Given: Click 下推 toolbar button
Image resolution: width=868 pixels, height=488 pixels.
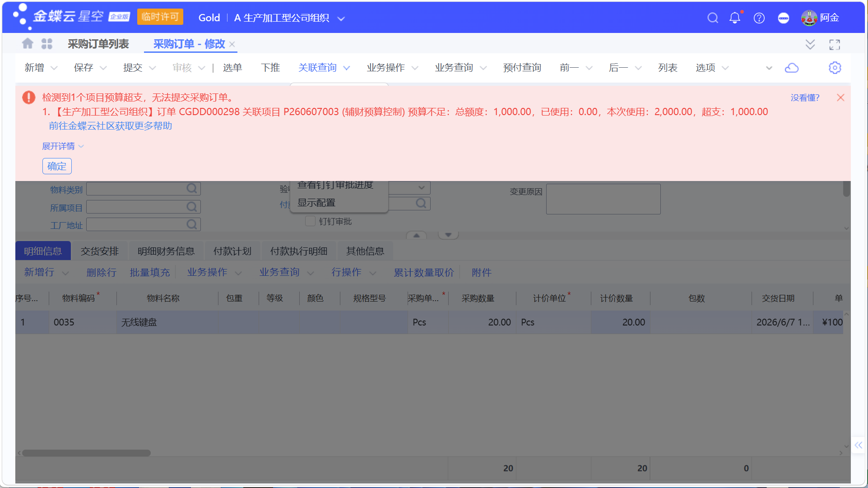Looking at the screenshot, I should click(270, 68).
